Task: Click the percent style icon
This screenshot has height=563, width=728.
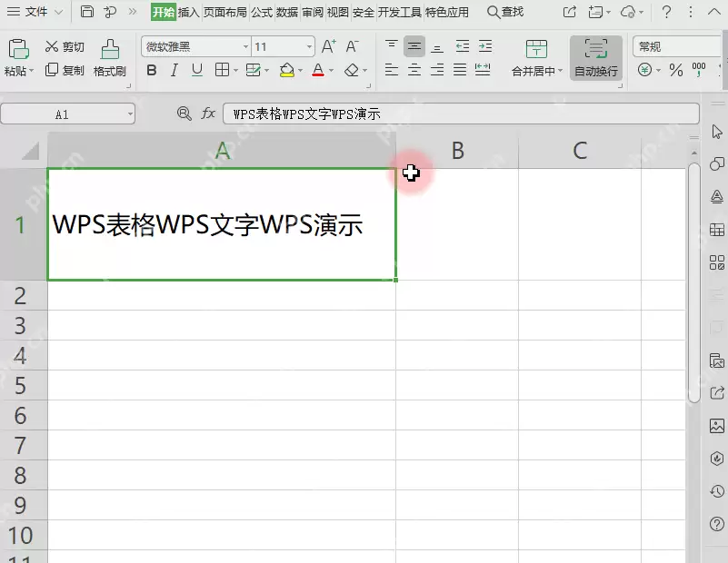Action: 676,71
